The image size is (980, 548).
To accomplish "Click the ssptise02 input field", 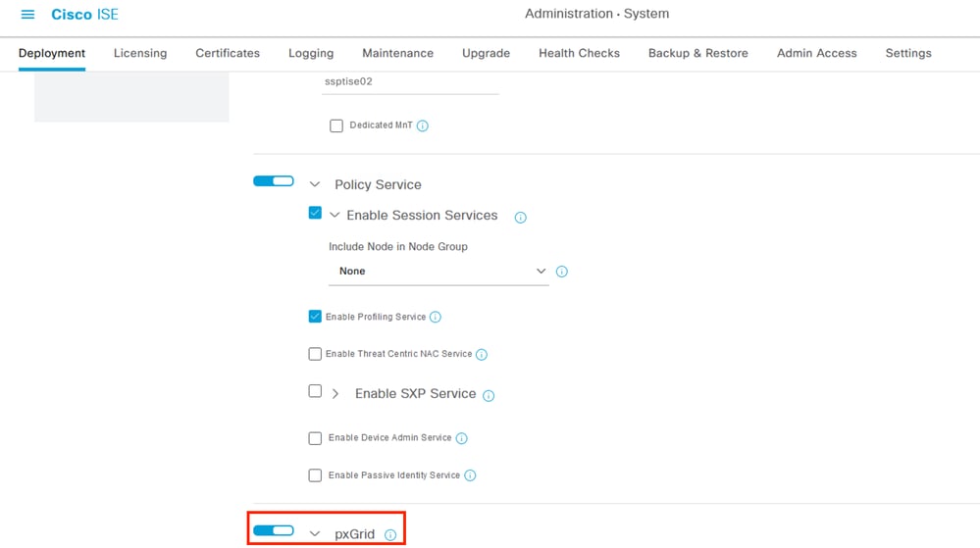I will 410,81.
